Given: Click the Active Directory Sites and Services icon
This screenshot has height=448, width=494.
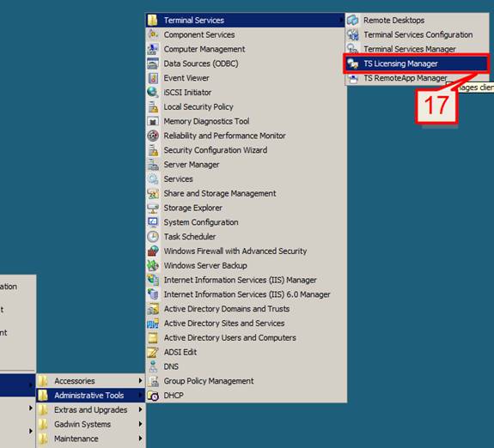Looking at the screenshot, I should click(153, 324).
